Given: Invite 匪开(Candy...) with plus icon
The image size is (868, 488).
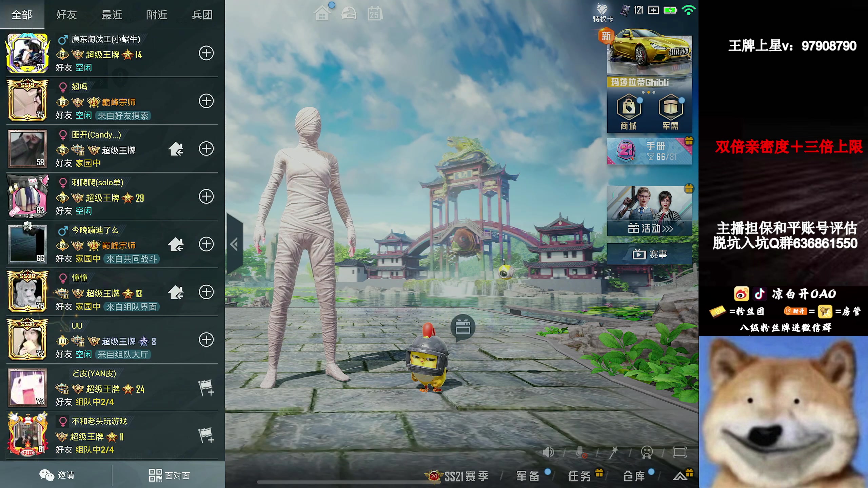Looking at the screenshot, I should pyautogui.click(x=206, y=149).
